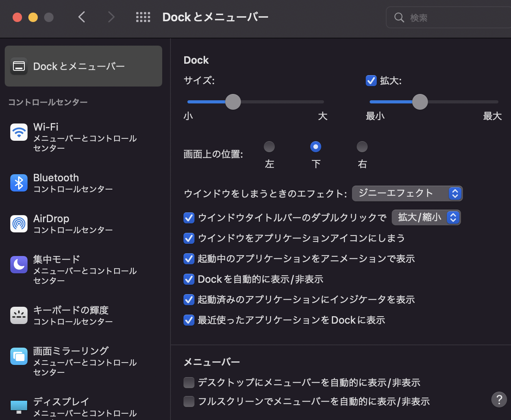
Task: Open 画面ミラーリング settings row
Action: (x=83, y=361)
